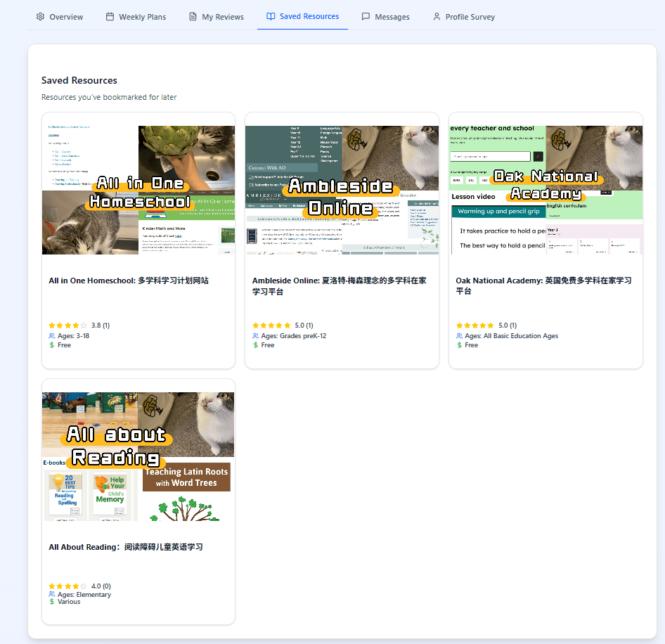Click the Weekly Plans calendar icon

tap(110, 17)
